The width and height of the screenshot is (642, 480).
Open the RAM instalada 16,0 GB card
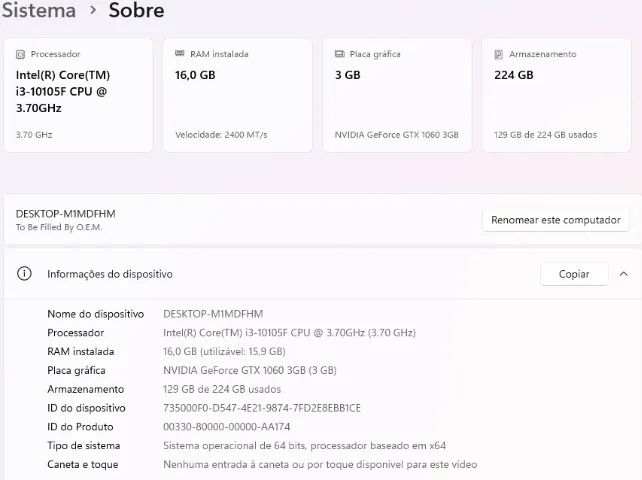tap(237, 95)
